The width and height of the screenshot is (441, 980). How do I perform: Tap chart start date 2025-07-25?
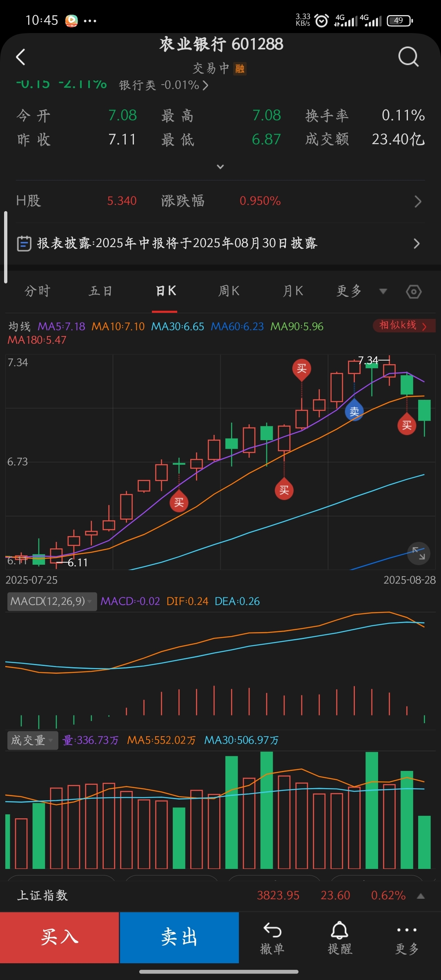click(31, 580)
